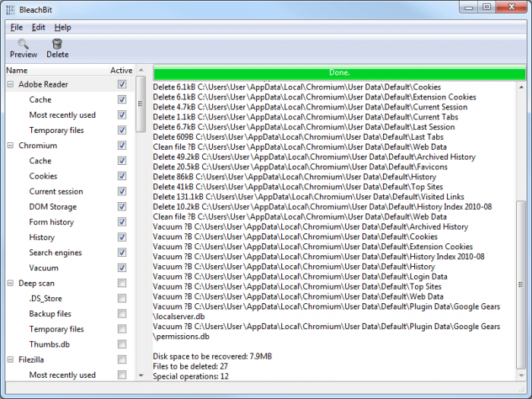Toggle Adobe Reader Most recently used checkbox
This screenshot has width=532, height=399.
(x=122, y=114)
